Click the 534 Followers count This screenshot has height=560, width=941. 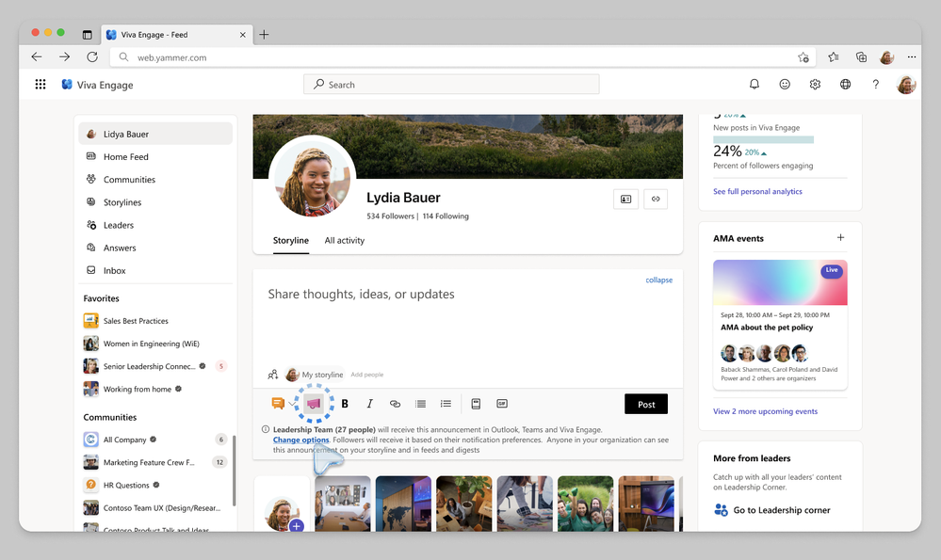click(390, 216)
